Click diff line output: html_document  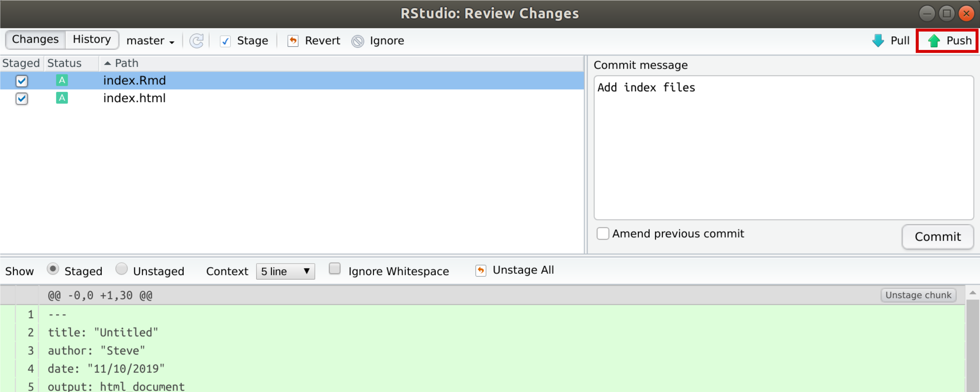(116, 387)
